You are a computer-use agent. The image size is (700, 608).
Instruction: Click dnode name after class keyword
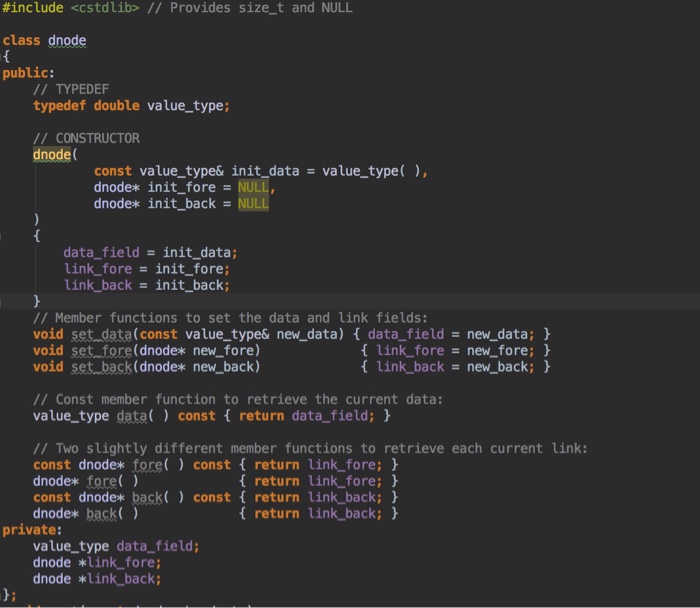point(67,41)
